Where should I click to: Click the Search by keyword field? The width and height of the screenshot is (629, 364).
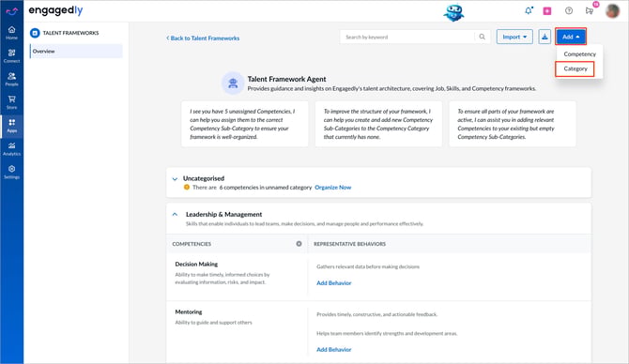(407, 37)
